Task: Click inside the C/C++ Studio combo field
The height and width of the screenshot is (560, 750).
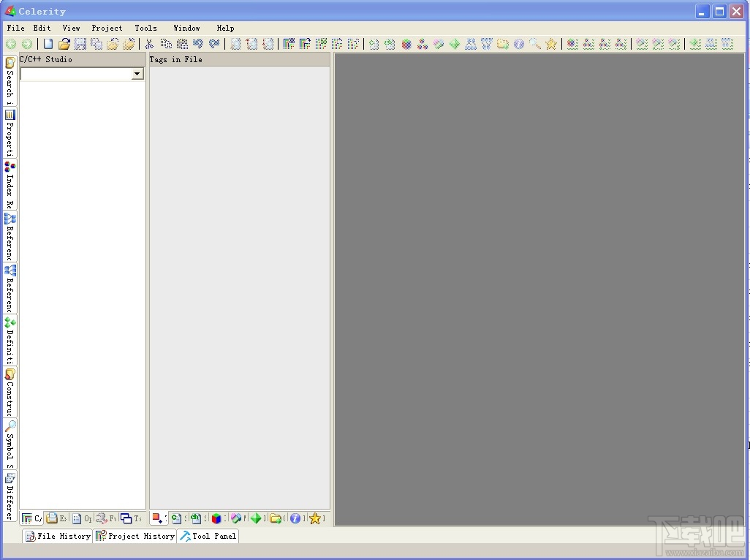Action: click(77, 74)
